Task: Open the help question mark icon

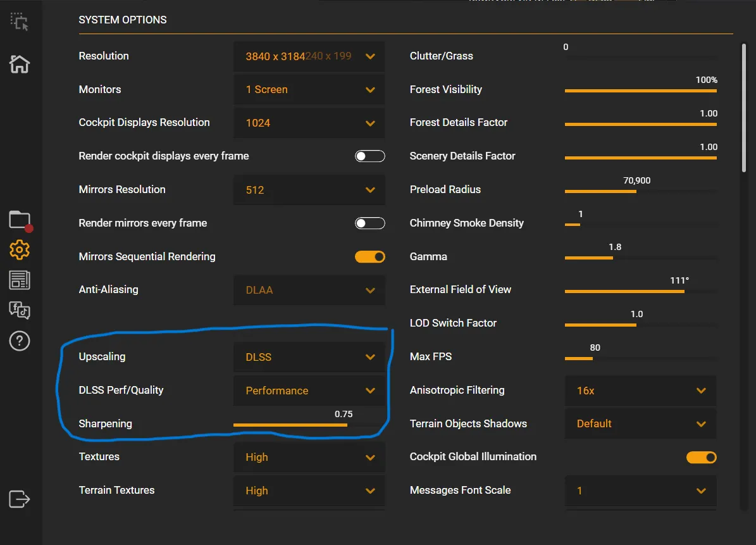Action: point(19,341)
